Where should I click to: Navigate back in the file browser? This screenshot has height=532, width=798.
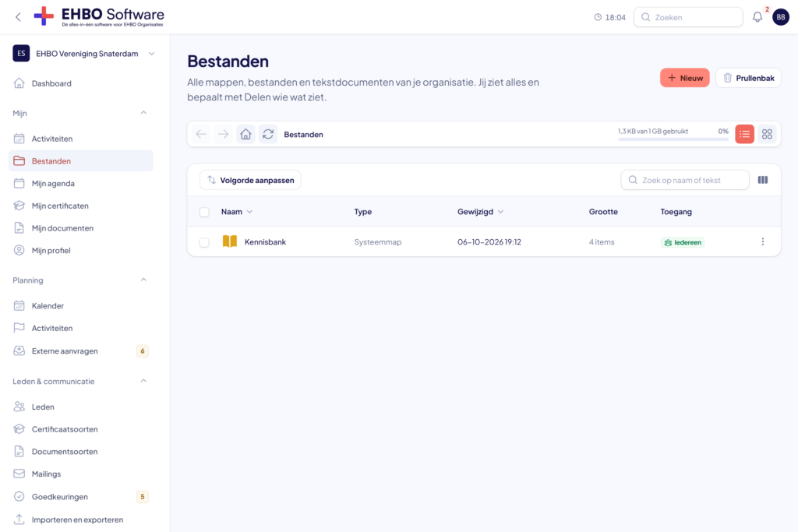pyautogui.click(x=201, y=134)
